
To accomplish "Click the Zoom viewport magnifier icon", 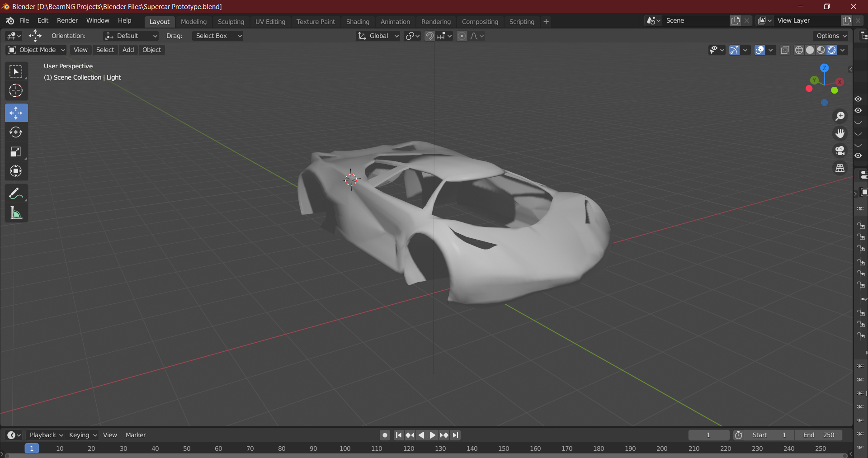I will (x=840, y=116).
